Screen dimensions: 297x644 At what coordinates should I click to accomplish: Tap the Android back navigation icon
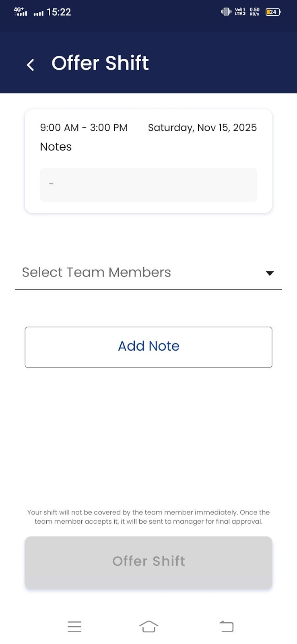226,626
